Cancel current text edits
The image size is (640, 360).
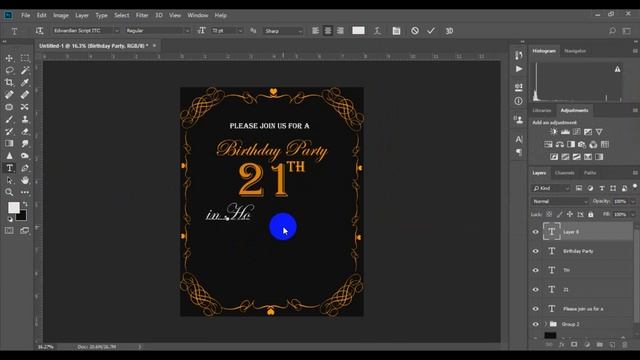(415, 31)
